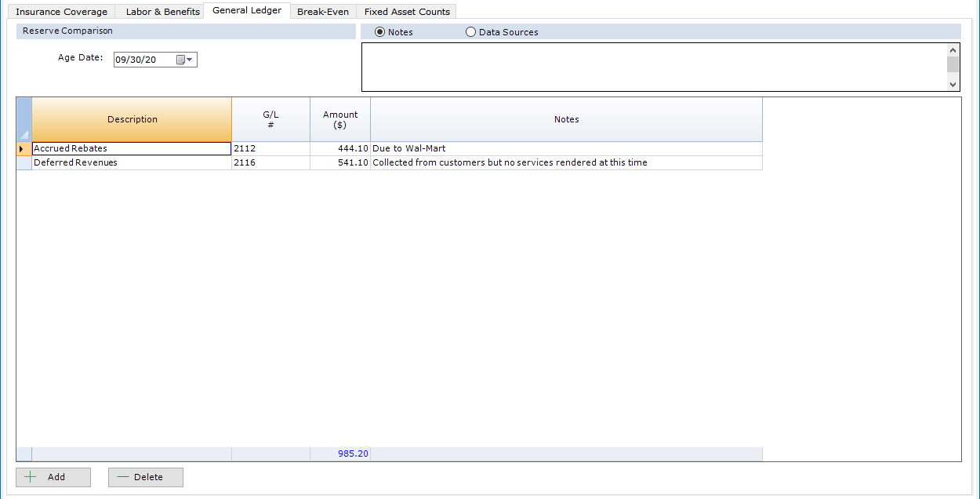Click the minus icon on Delete button
The width and height of the screenshot is (980, 499).
click(x=123, y=477)
